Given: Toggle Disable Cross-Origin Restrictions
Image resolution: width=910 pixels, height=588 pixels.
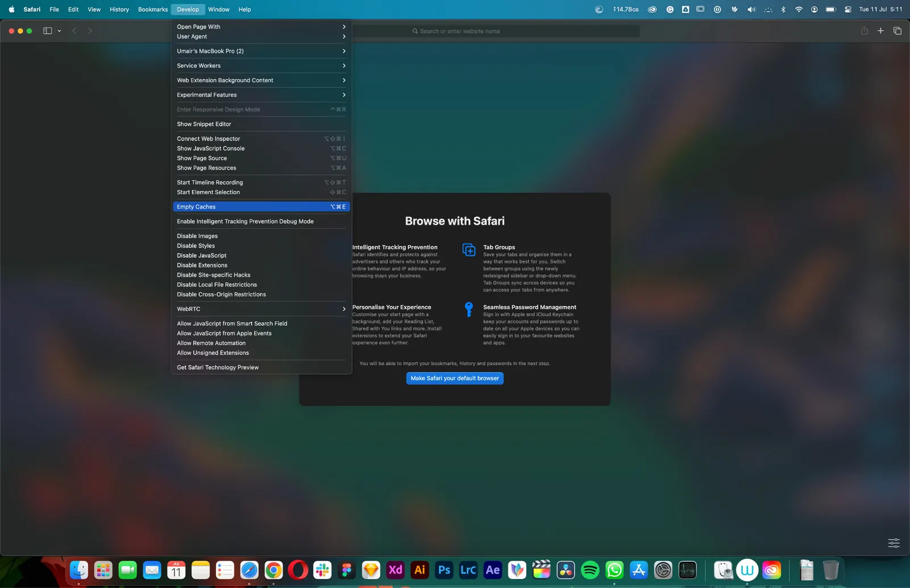Looking at the screenshot, I should tap(262, 295).
